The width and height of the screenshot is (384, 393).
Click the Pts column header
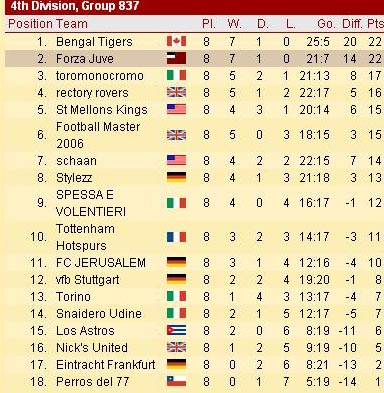click(375, 24)
